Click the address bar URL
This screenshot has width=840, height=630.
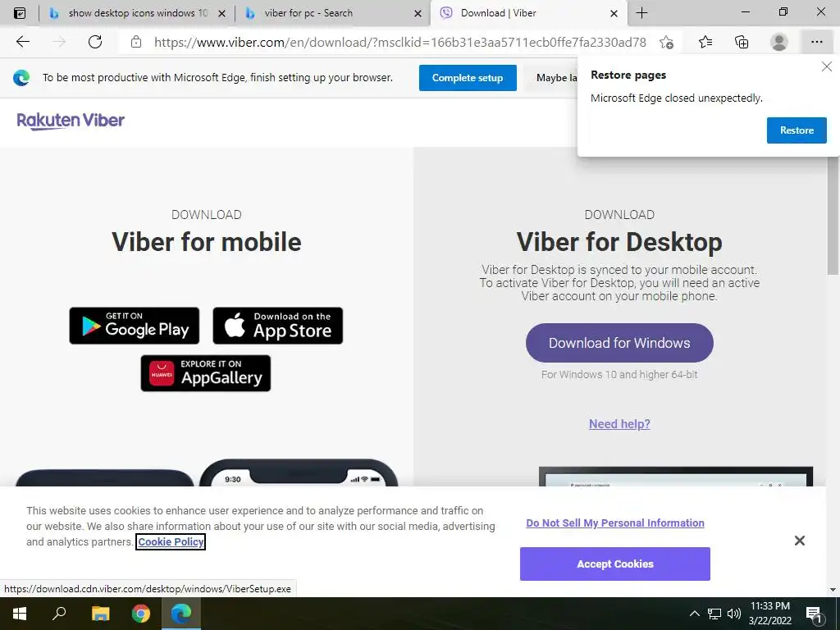(x=399, y=42)
